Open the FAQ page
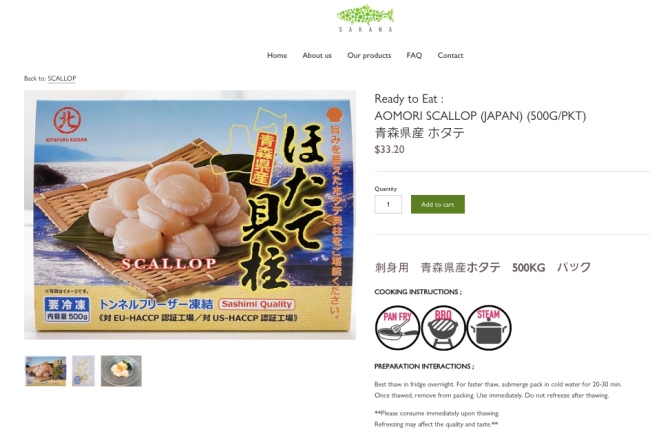 (x=414, y=55)
